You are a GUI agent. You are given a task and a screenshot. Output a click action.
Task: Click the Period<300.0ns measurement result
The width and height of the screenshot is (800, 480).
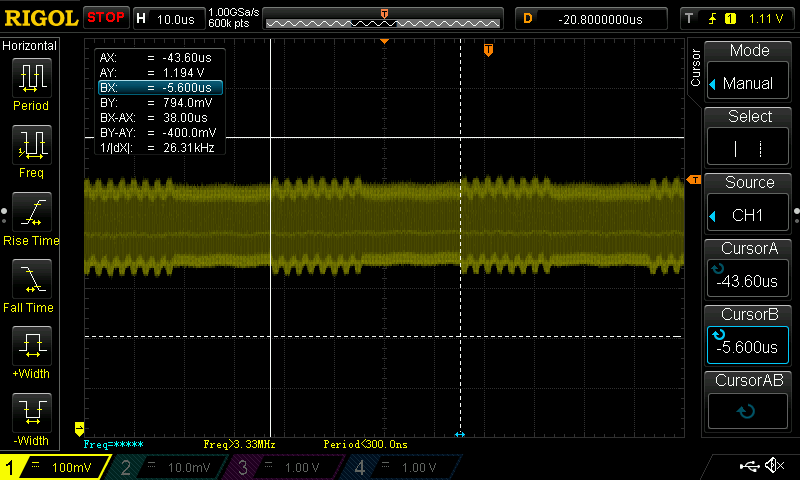click(x=365, y=444)
